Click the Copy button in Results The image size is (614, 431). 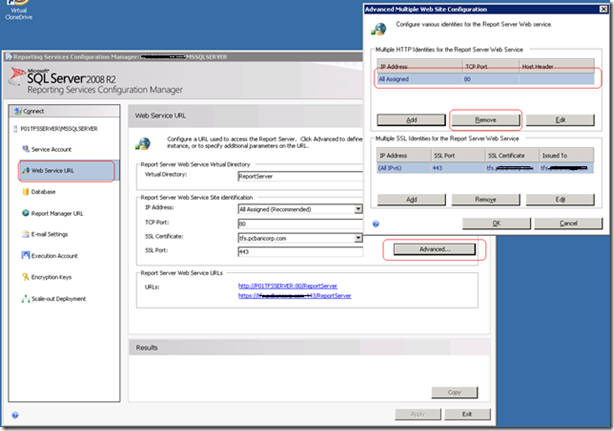pyautogui.click(x=454, y=392)
